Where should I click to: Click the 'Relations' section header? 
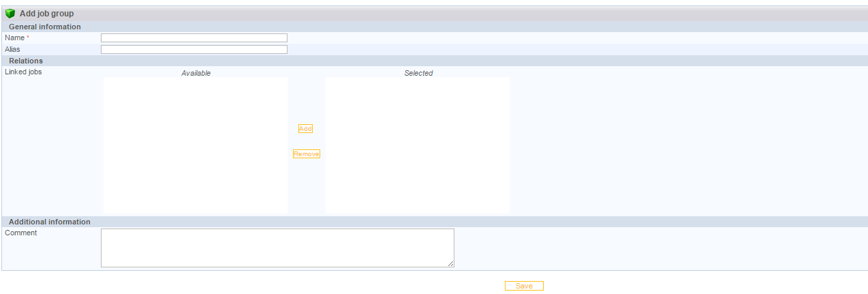click(26, 61)
